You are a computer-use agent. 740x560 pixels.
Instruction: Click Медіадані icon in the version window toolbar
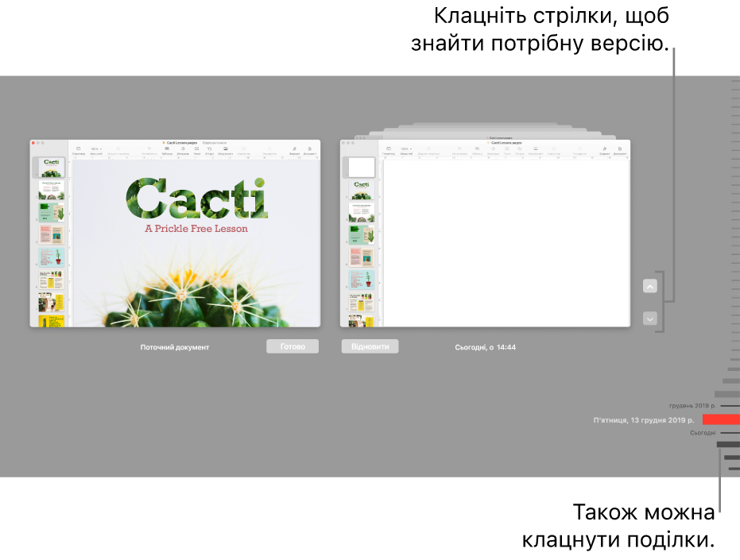pyautogui.click(x=536, y=149)
